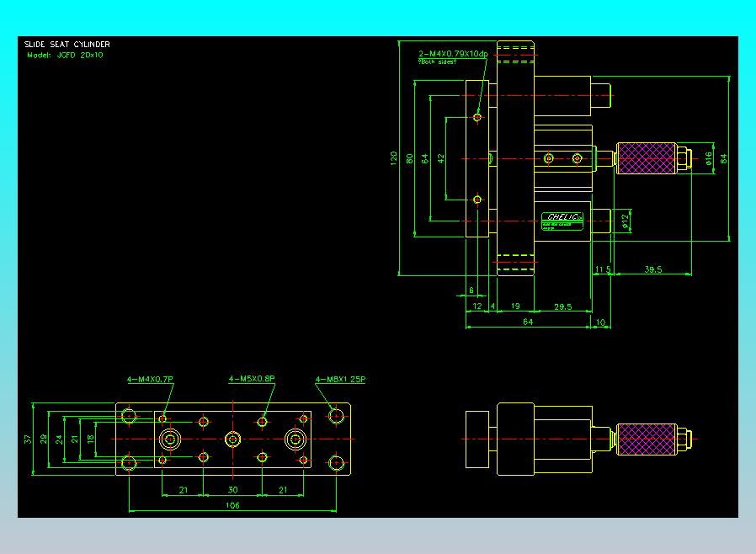Select the 80 vertical dimension value

coord(409,158)
